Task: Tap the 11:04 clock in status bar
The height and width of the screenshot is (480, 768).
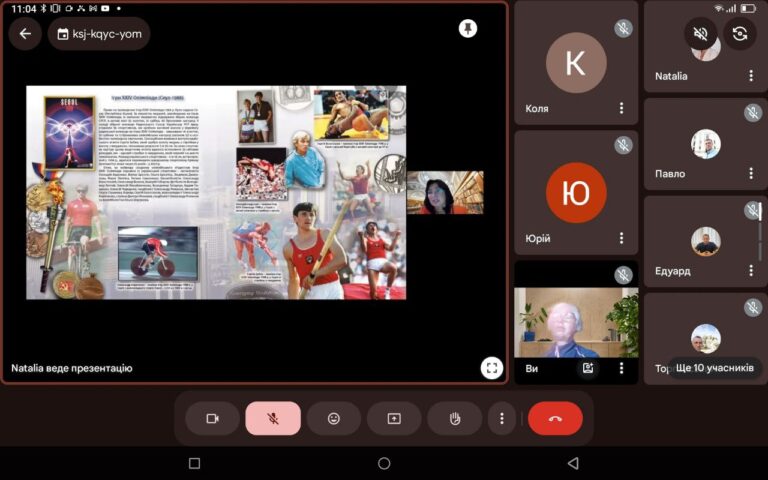Action: (24, 9)
